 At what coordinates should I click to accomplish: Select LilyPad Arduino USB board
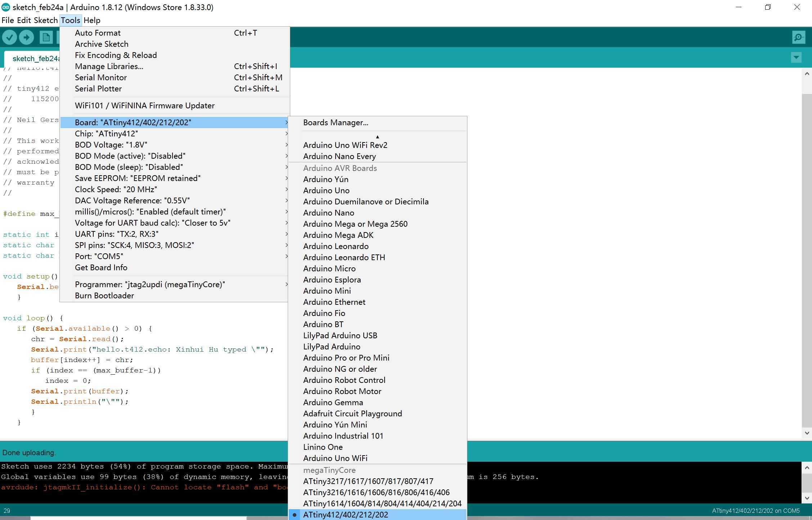pos(377,335)
